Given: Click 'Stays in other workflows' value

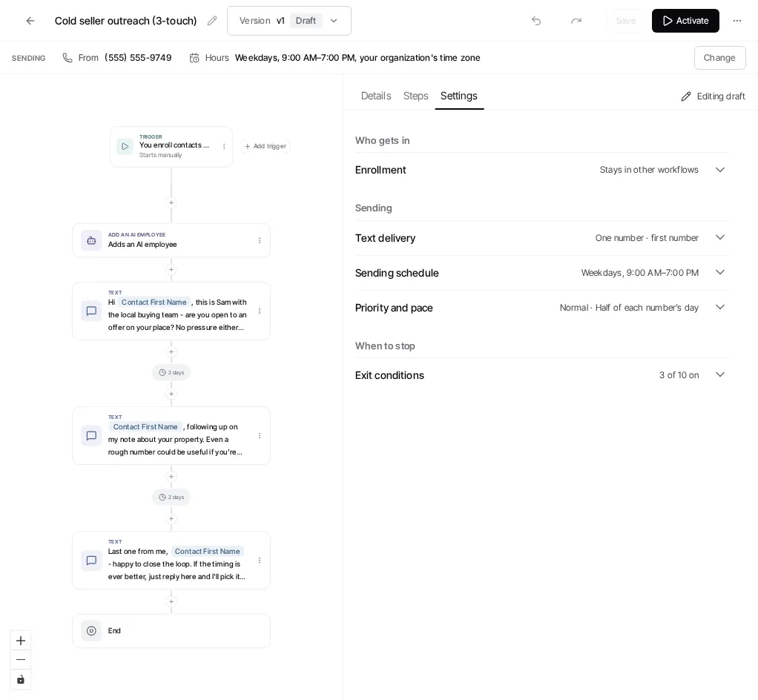Looking at the screenshot, I should pos(649,170).
